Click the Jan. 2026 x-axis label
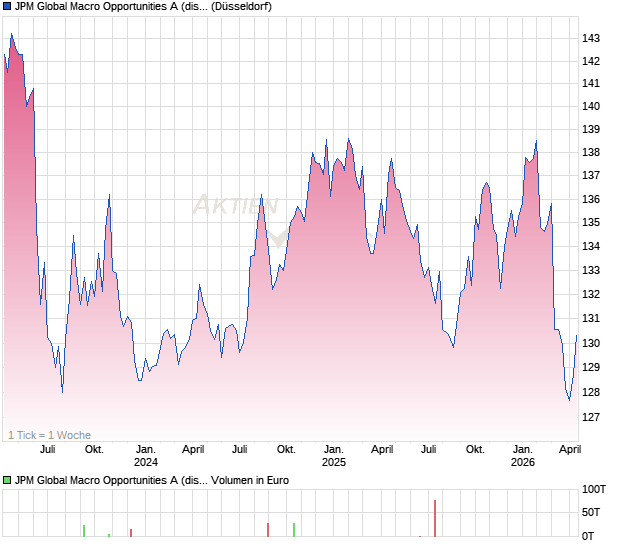The height and width of the screenshot is (546, 620). point(522,456)
